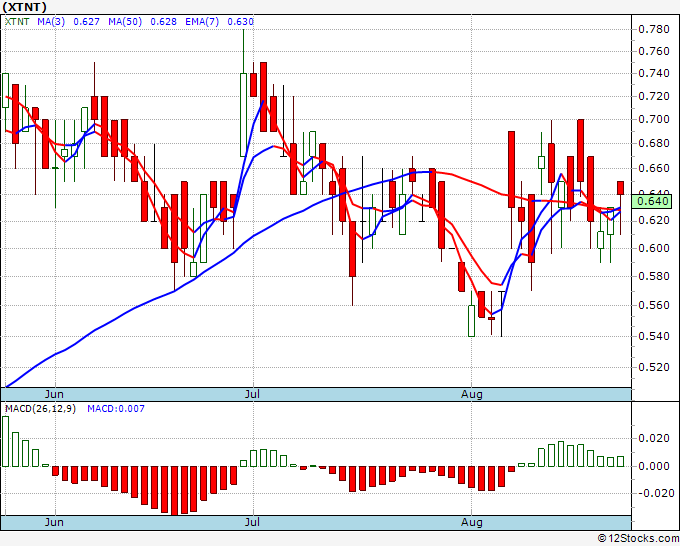Click the 0.720 price axis label

tap(654, 96)
